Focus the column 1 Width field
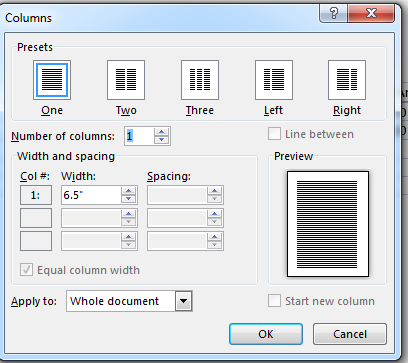Image resolution: width=408 pixels, height=363 pixels. coord(91,195)
